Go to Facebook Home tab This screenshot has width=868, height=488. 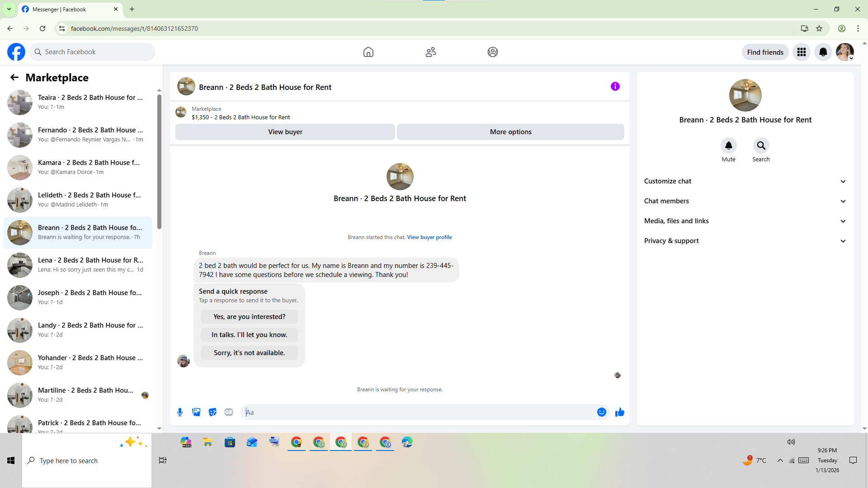coord(368,52)
